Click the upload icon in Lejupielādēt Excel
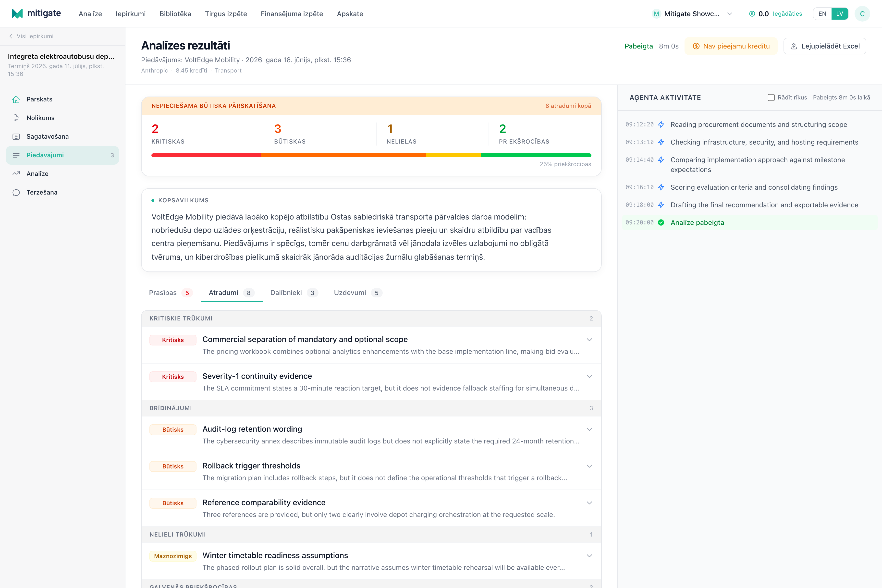The height and width of the screenshot is (588, 882). click(x=794, y=46)
